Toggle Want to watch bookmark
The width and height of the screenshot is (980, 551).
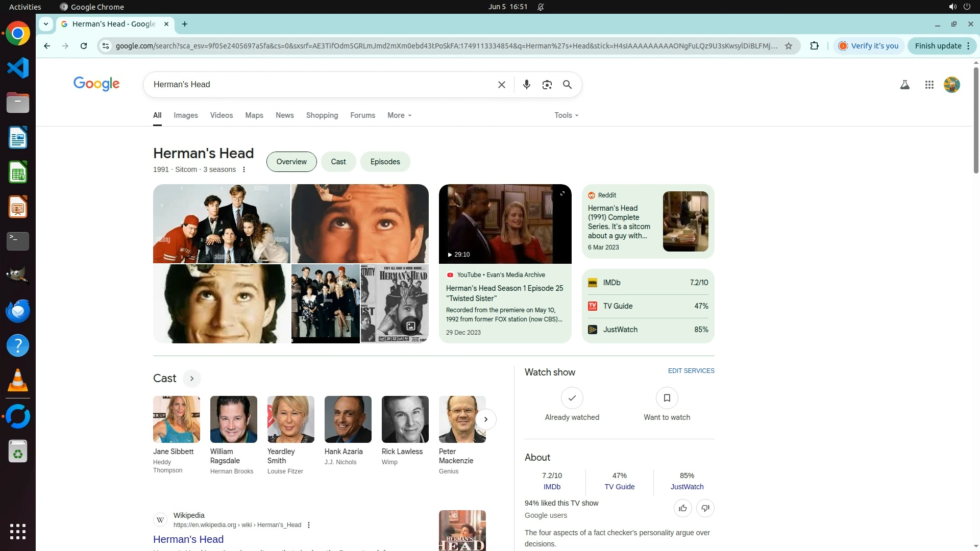coord(667,398)
